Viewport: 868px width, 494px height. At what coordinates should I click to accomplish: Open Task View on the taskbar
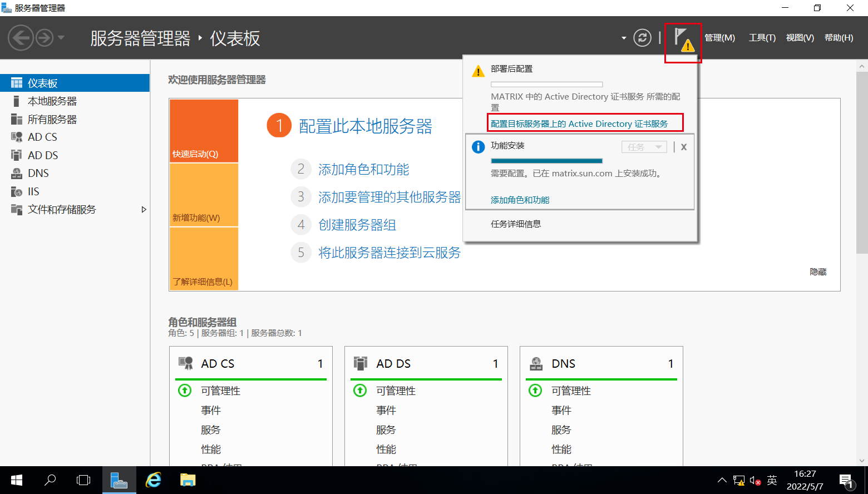[x=83, y=480]
